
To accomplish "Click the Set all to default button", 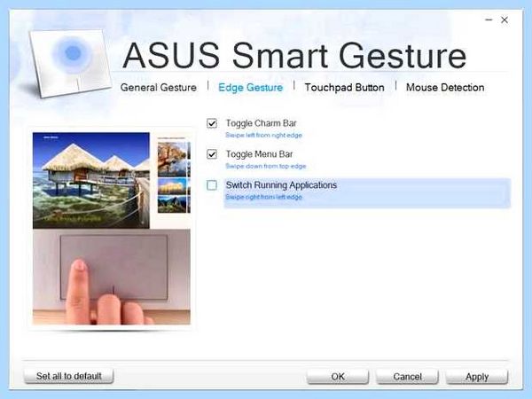I will [x=68, y=376].
